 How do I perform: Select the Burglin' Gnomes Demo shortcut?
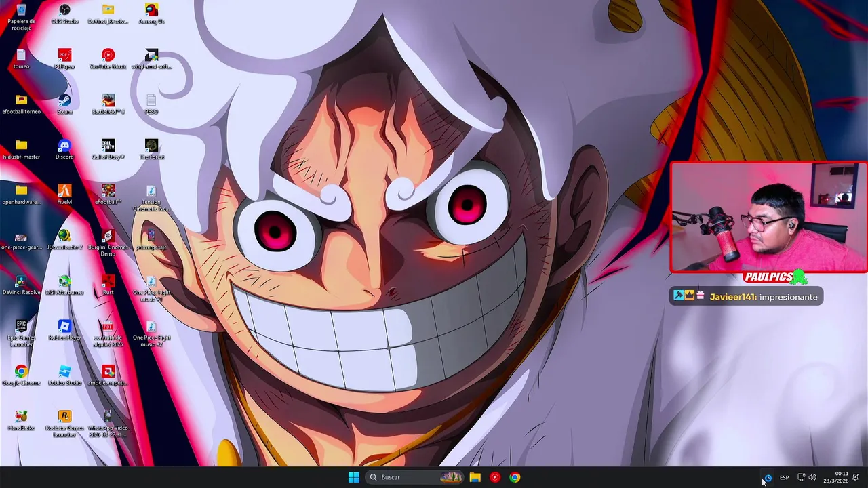coord(108,243)
